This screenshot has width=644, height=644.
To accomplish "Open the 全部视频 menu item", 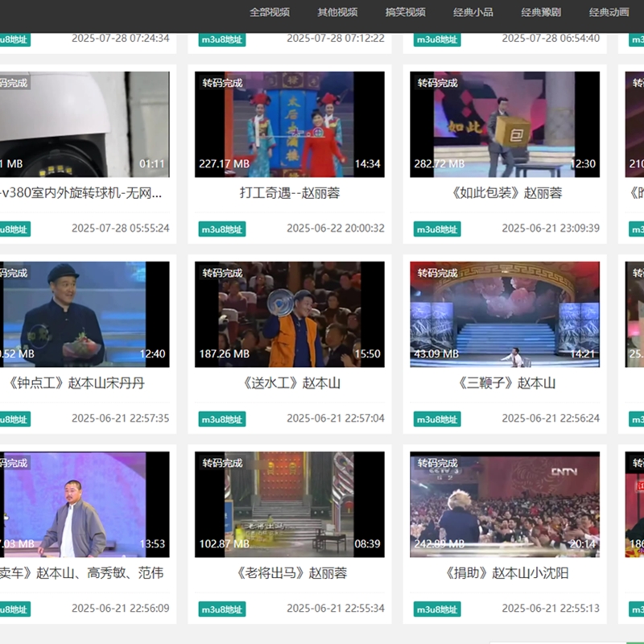I will click(x=269, y=12).
